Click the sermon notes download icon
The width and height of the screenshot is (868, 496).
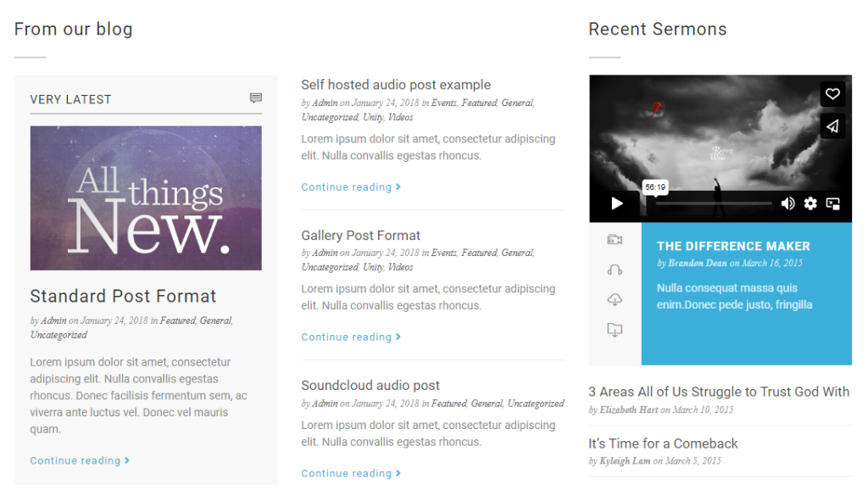pyautogui.click(x=615, y=330)
